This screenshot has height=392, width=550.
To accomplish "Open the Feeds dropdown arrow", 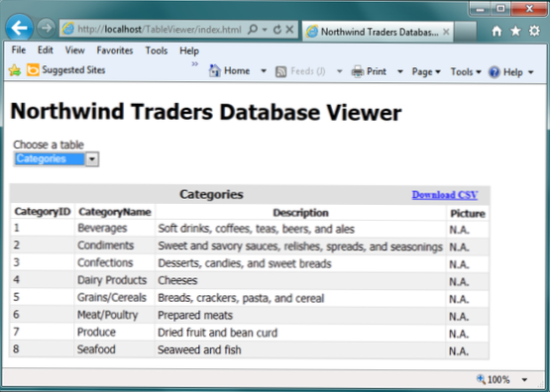I will [339, 72].
